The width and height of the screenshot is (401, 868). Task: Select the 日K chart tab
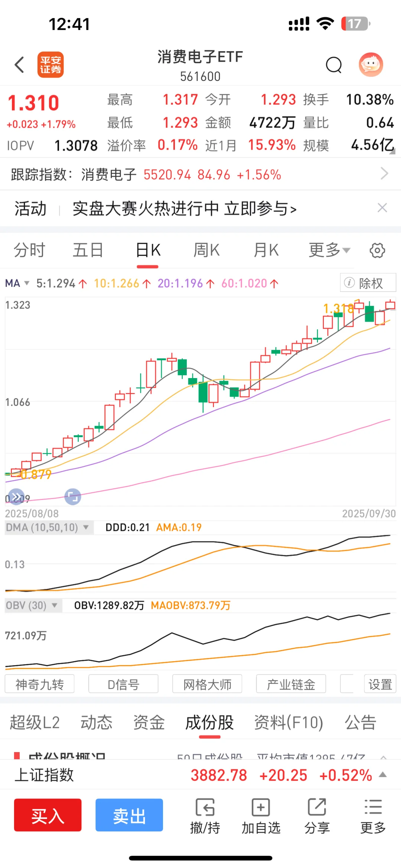pyautogui.click(x=148, y=250)
